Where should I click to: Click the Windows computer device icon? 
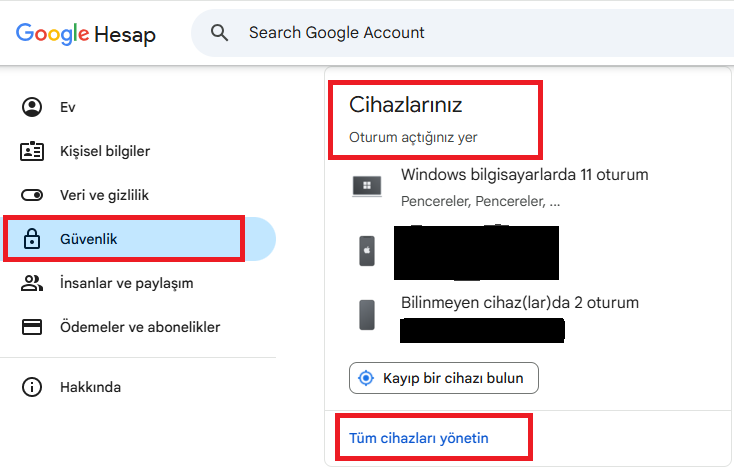(x=367, y=186)
